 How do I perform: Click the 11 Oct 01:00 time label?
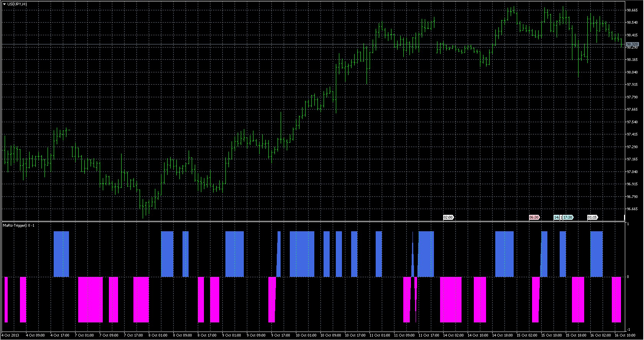[379, 335]
